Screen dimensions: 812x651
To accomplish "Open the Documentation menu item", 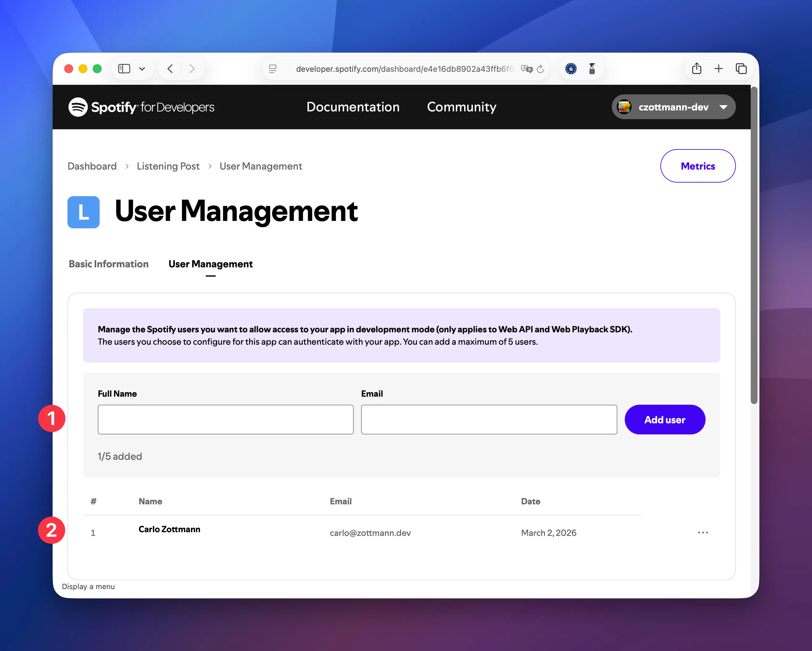I will pyautogui.click(x=353, y=107).
